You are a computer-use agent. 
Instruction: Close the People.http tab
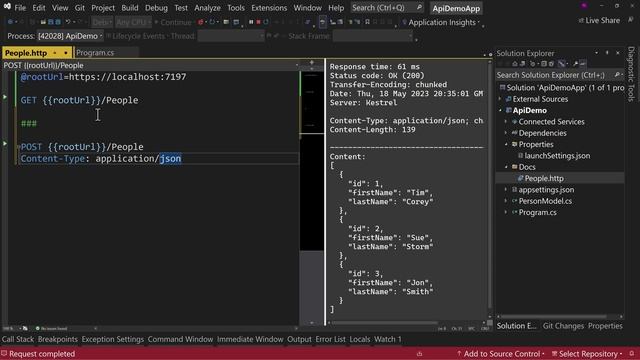coord(65,53)
